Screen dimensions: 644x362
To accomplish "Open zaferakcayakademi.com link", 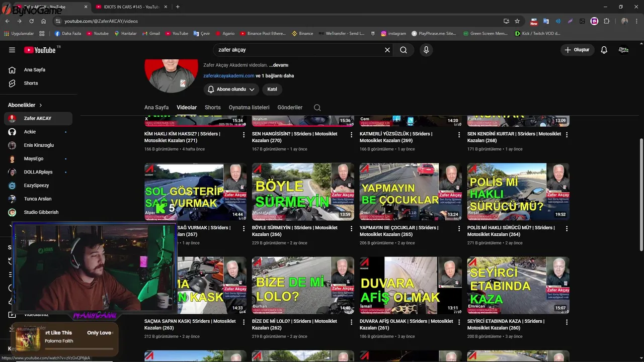I will pyautogui.click(x=228, y=76).
